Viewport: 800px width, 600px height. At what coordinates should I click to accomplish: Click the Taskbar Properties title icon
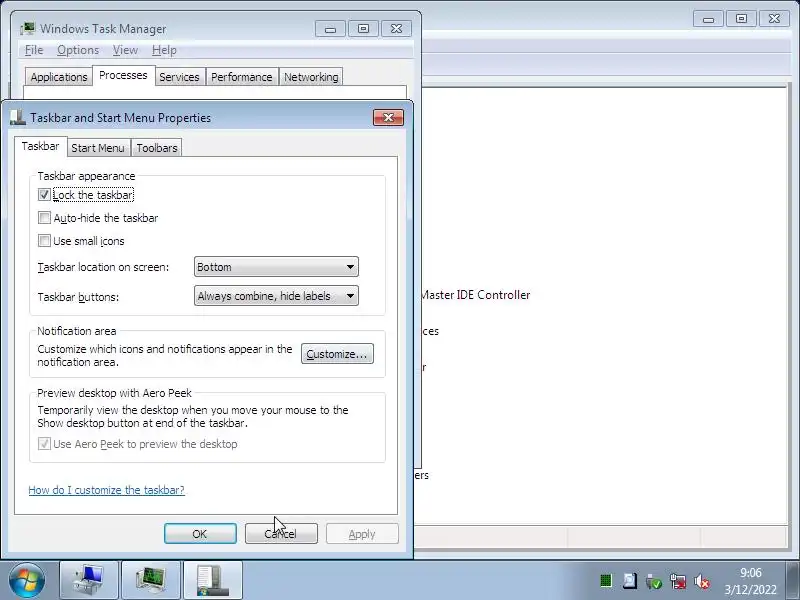(18, 117)
